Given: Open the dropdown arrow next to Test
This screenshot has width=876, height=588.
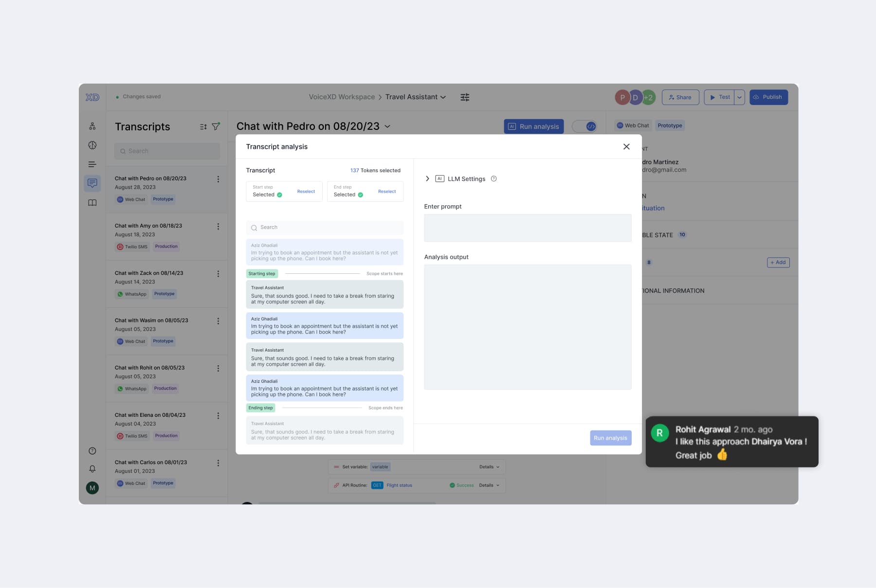Looking at the screenshot, I should (739, 97).
